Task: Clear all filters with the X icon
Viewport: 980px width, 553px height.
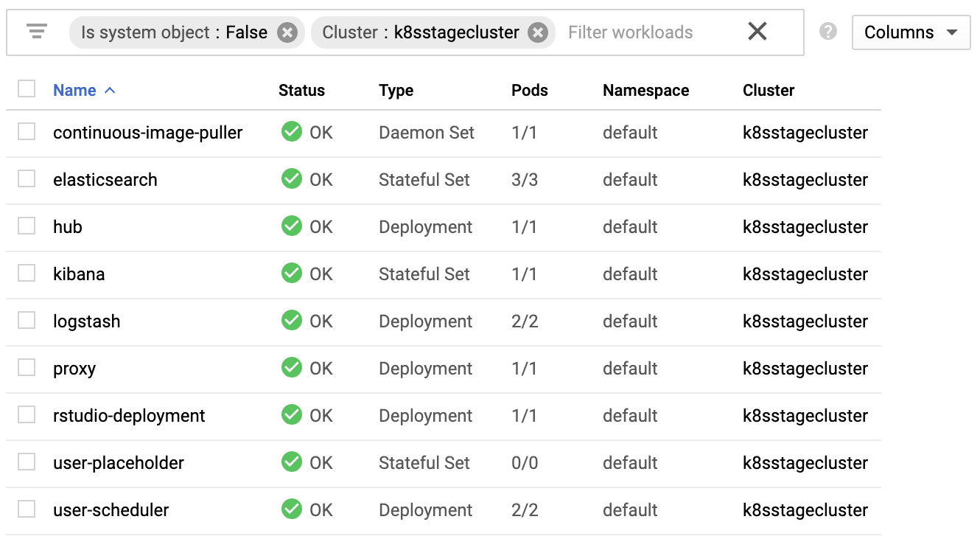Action: (x=757, y=31)
